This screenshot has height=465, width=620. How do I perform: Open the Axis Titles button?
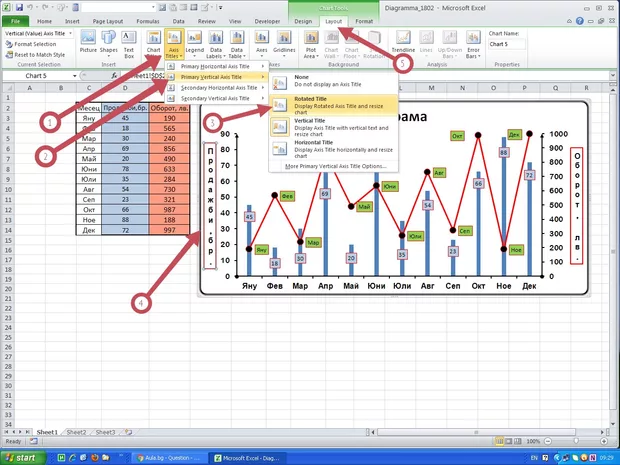tap(174, 44)
